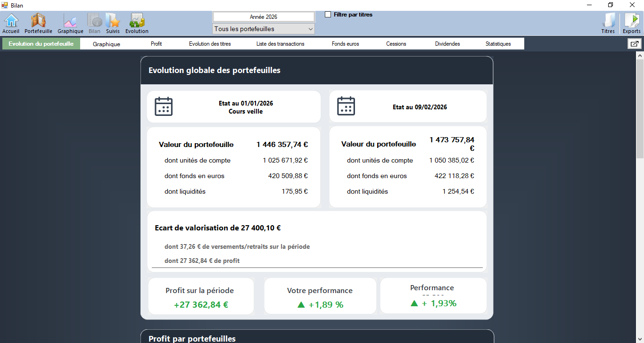
Task: Open the Fonds euros tab
Action: 345,44
